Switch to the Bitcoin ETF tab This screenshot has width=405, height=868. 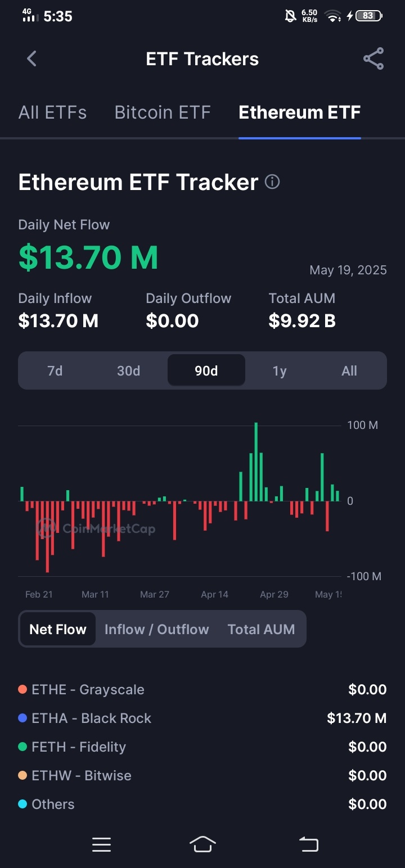163,112
